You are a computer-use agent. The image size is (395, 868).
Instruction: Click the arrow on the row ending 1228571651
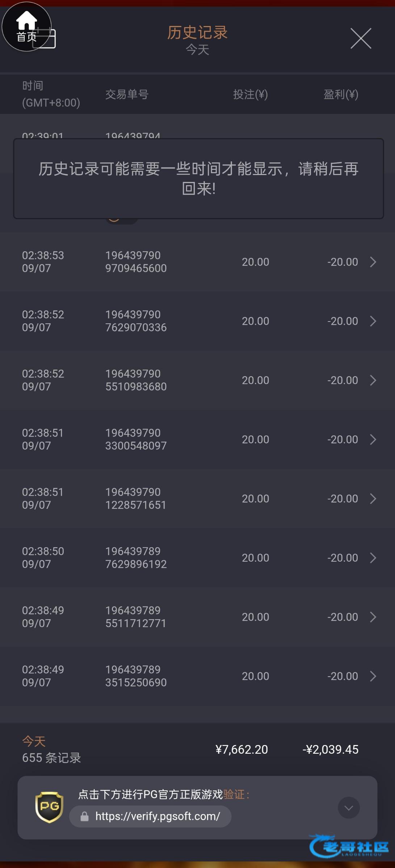[x=373, y=499]
